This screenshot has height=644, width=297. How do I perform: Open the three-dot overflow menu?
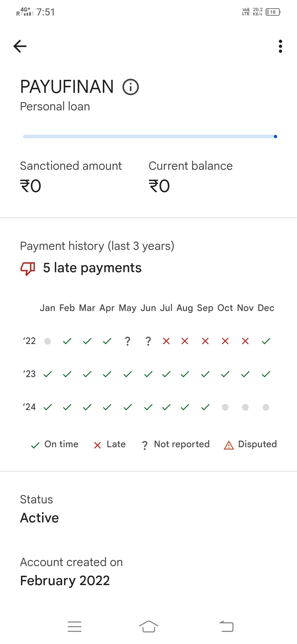280,46
